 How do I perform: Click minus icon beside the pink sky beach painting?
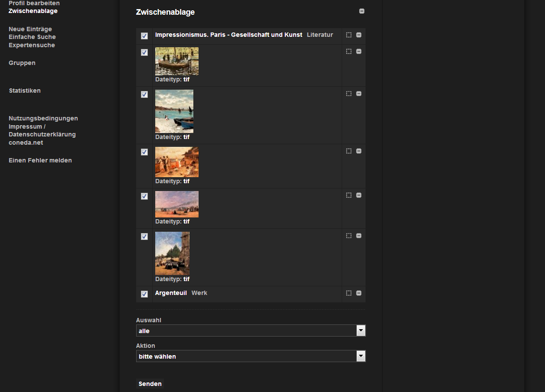point(359,195)
